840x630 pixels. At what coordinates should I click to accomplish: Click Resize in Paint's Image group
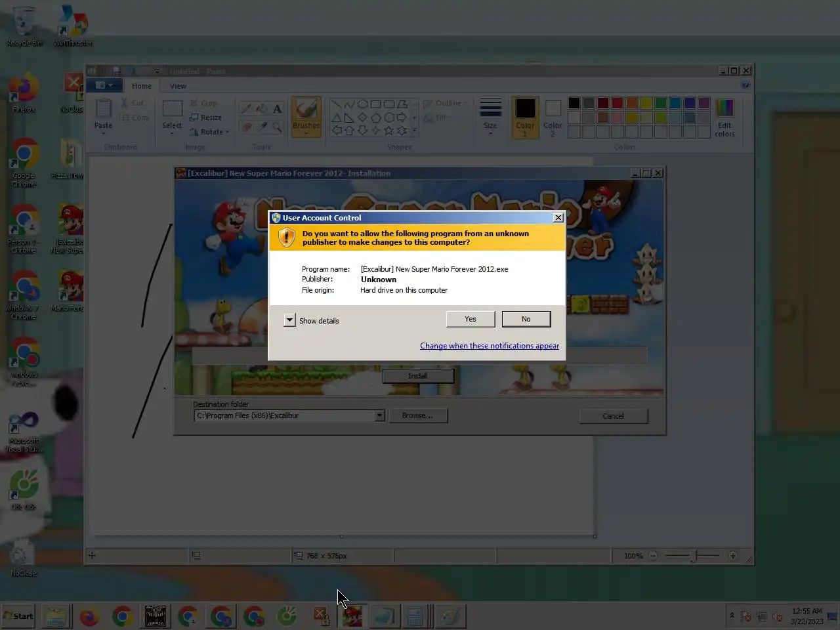pos(206,117)
